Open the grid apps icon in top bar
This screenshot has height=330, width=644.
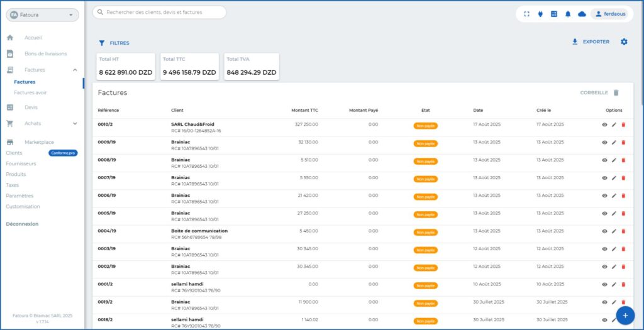coord(554,14)
